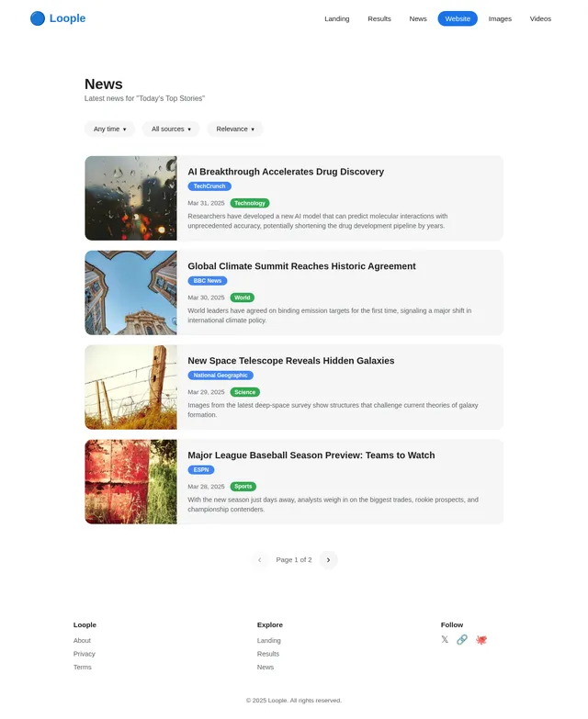Click the raindrop window thumbnail image
Screen dimensions: 588x719
130,198
